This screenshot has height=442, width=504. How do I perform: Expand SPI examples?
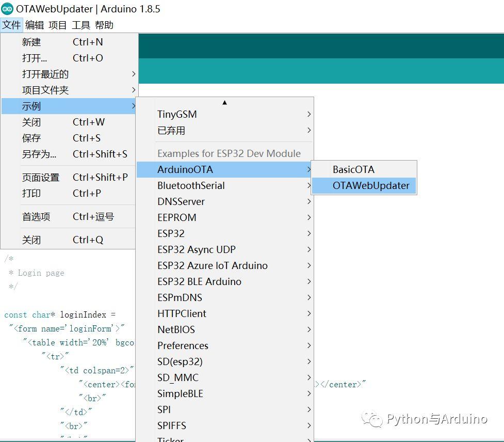[x=225, y=410]
